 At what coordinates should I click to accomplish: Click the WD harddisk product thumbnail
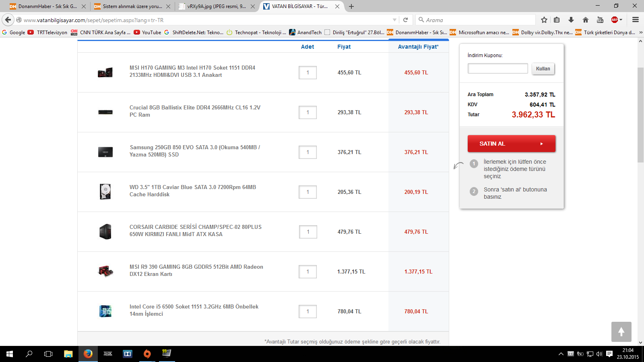[x=105, y=192]
